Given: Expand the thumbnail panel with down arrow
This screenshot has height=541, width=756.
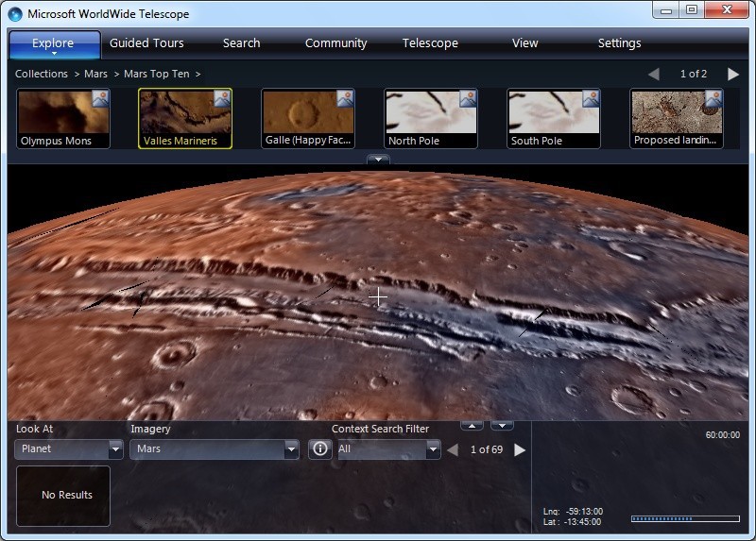Looking at the screenshot, I should tap(379, 160).
